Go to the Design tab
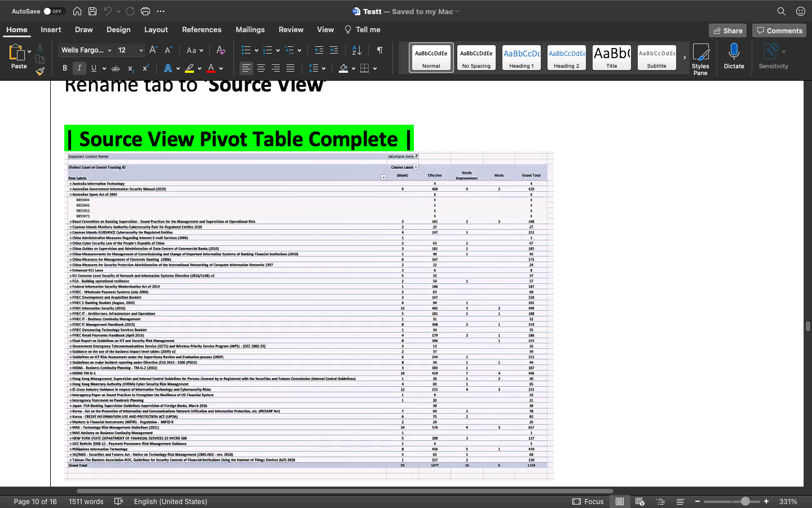812x508 pixels. click(118, 30)
